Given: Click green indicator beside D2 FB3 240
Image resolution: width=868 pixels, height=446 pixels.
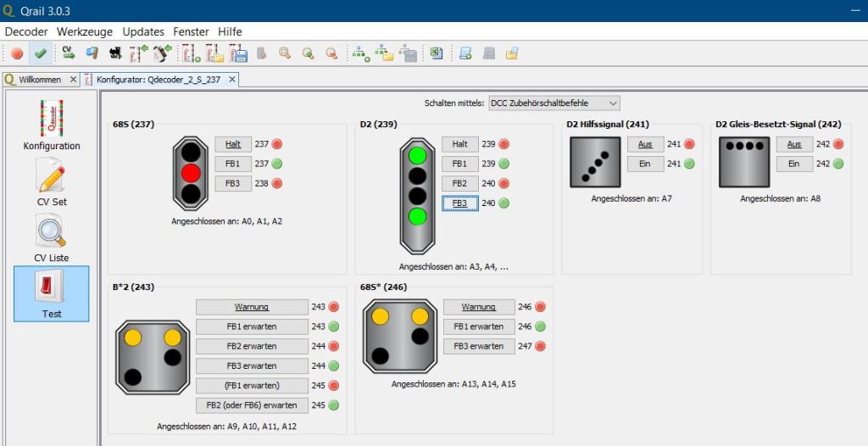Looking at the screenshot, I should (x=504, y=203).
